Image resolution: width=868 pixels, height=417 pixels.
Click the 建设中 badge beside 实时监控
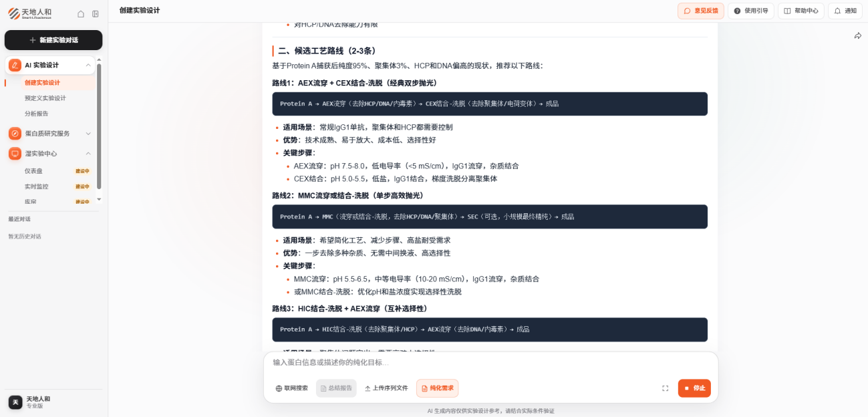(x=82, y=186)
